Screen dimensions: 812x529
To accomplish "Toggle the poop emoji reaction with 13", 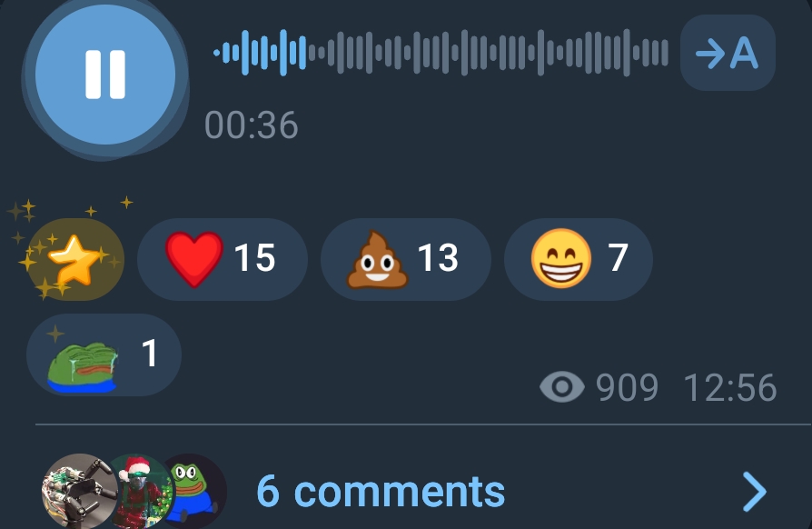I will click(405, 259).
